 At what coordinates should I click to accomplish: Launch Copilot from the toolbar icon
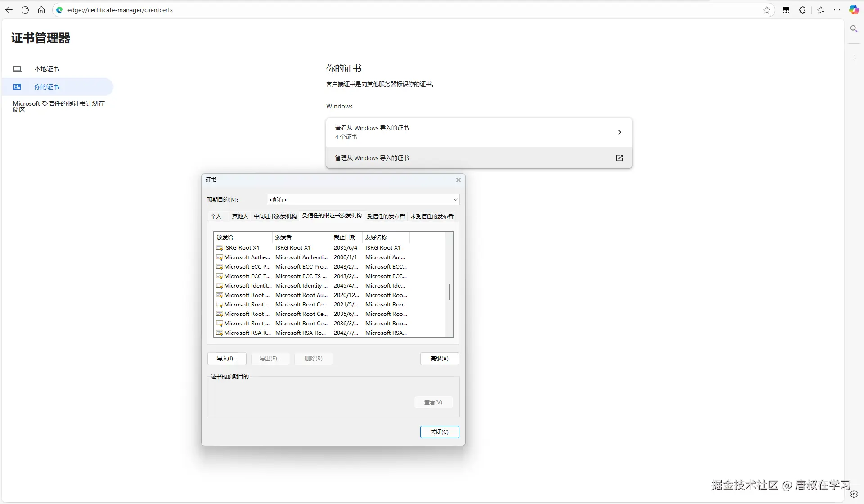coord(854,10)
